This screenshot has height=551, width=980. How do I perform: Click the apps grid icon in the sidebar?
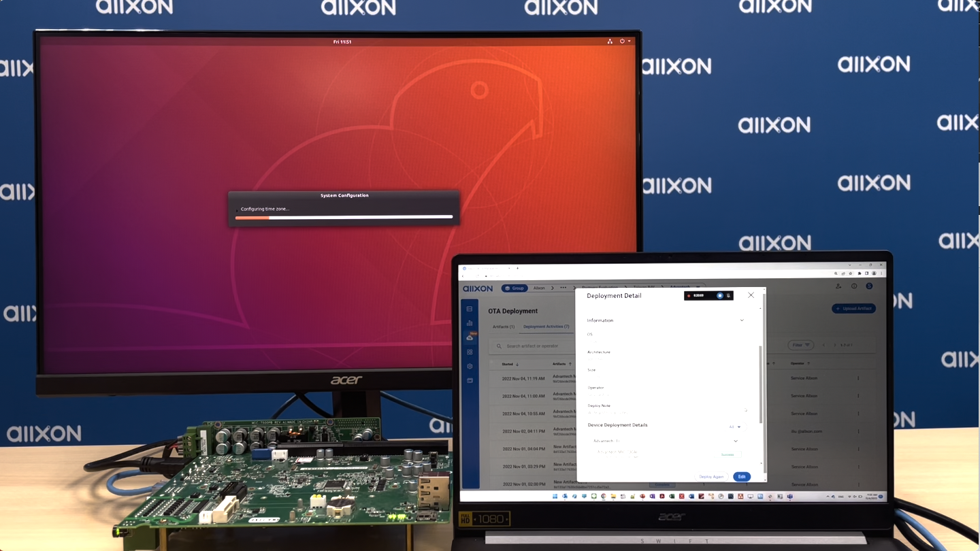[x=470, y=352]
